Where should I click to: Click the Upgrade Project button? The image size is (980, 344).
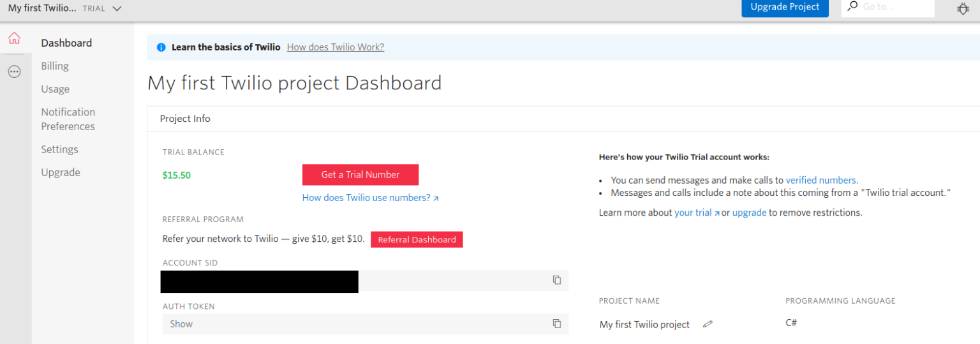pyautogui.click(x=785, y=7)
